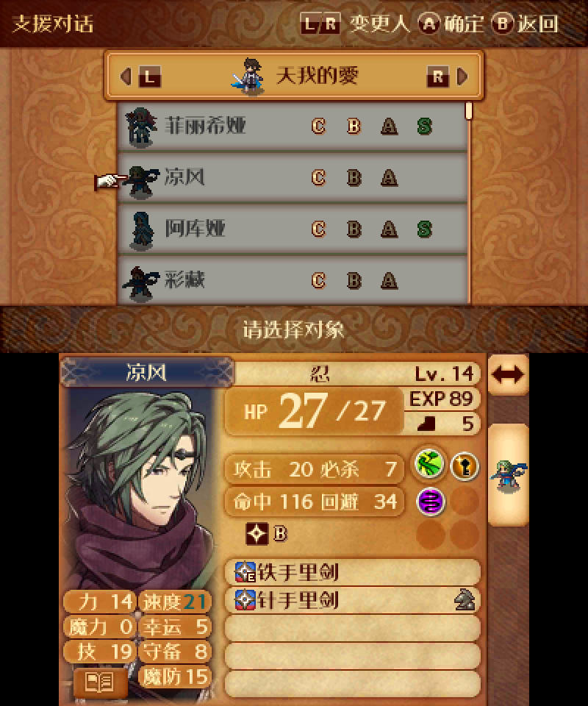Image resolution: width=588 pixels, height=706 pixels.
Task: Select the 针手里剑 weapon slot
Action: [x=352, y=600]
